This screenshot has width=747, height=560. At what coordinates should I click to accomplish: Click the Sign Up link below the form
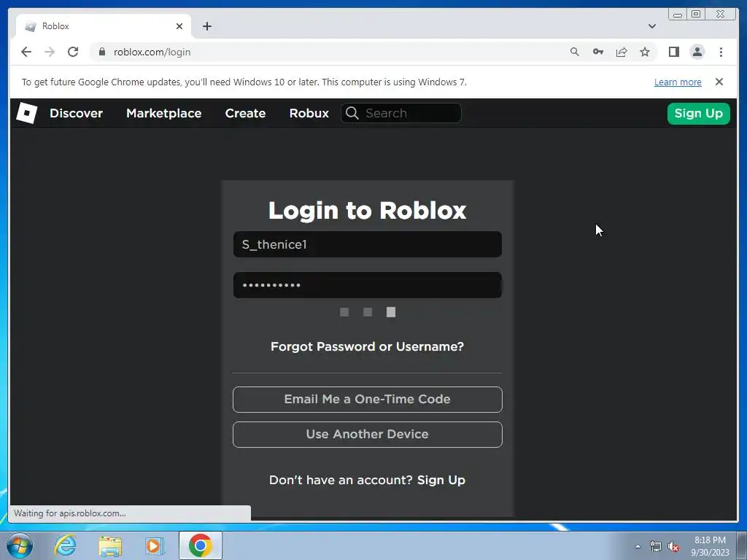(x=441, y=480)
